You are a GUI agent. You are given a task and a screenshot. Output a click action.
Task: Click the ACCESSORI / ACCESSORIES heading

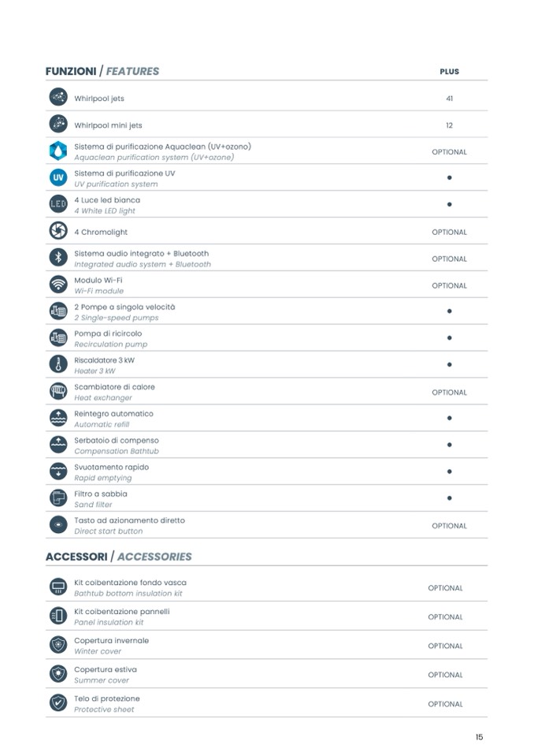118,557
